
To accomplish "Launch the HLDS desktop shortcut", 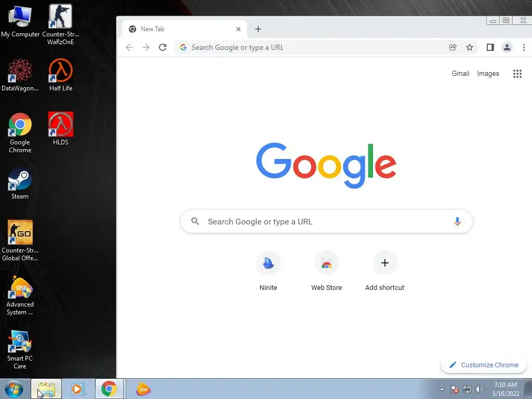I will click(60, 129).
